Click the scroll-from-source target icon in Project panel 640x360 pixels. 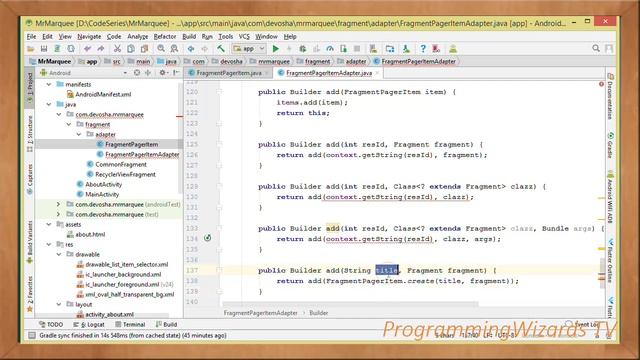point(137,73)
